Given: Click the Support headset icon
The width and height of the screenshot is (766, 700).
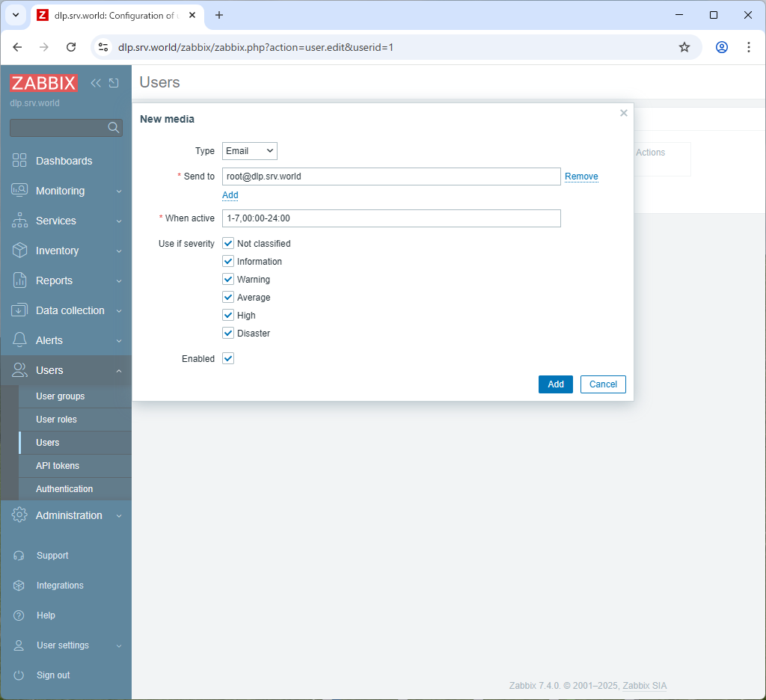Looking at the screenshot, I should [x=19, y=556].
